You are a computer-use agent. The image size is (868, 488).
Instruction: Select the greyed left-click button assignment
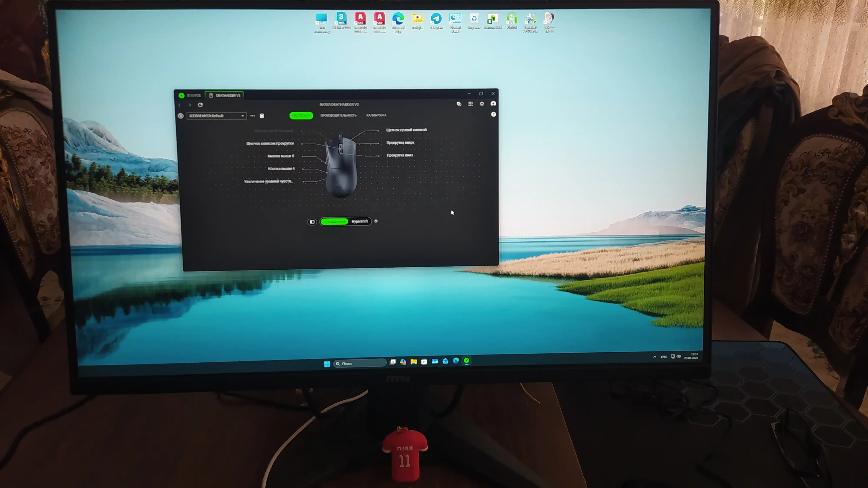(x=273, y=131)
